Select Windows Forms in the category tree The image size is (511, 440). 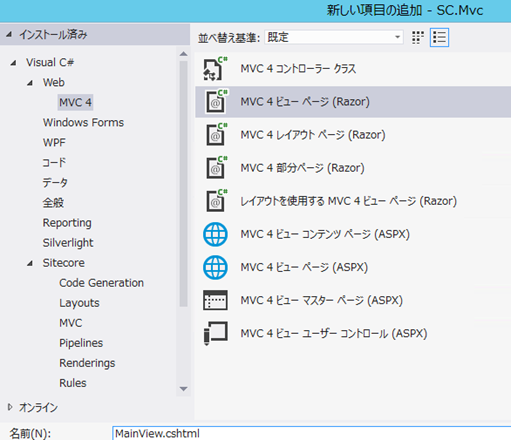tap(83, 123)
